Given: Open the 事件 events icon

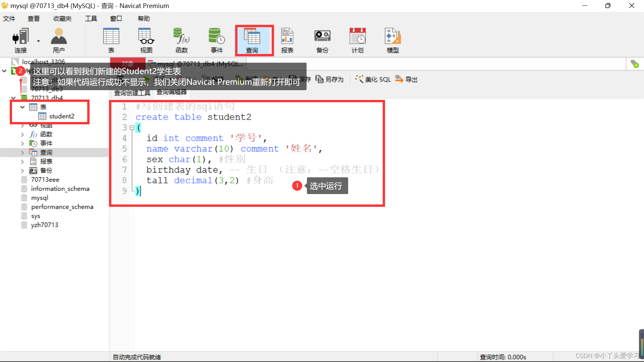Looking at the screenshot, I should (217, 41).
